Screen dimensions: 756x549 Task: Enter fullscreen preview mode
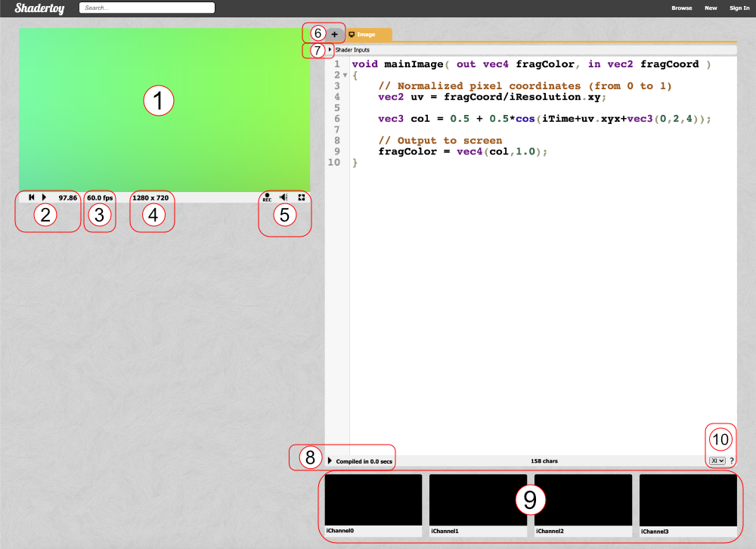302,197
